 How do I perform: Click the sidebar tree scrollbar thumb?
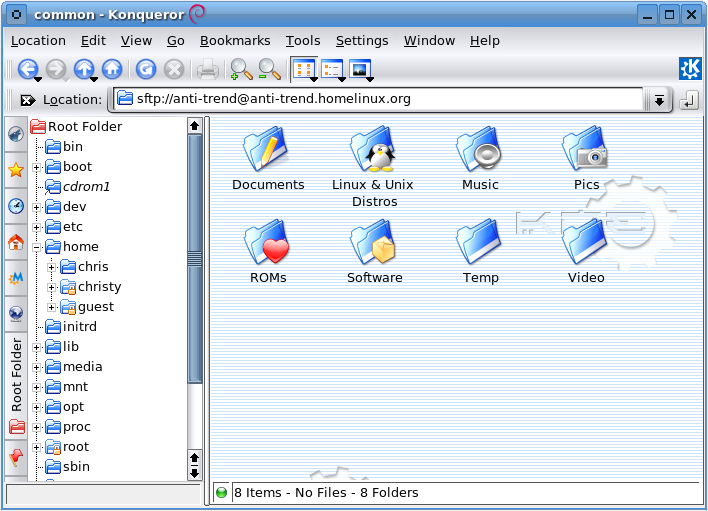coord(195,258)
